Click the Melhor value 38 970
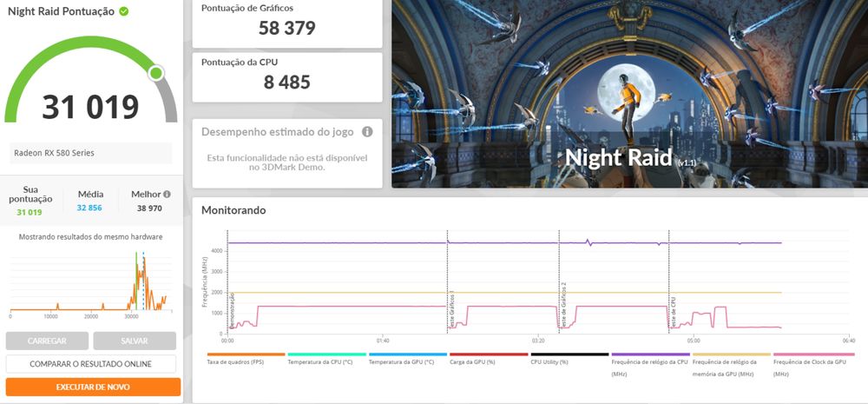The image size is (868, 404). coord(150,209)
